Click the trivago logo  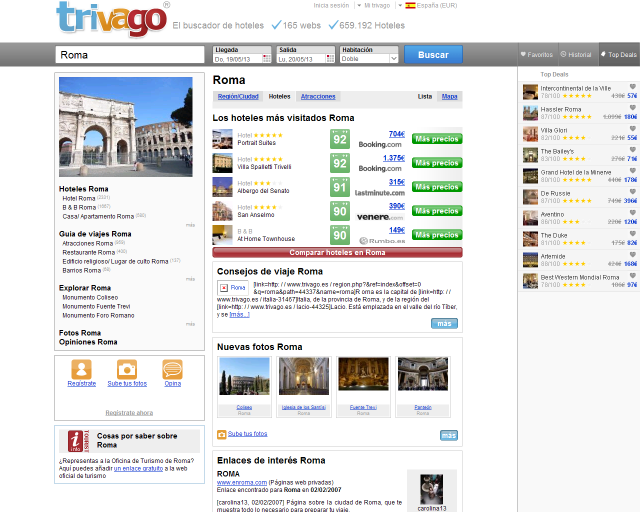(x=111, y=18)
